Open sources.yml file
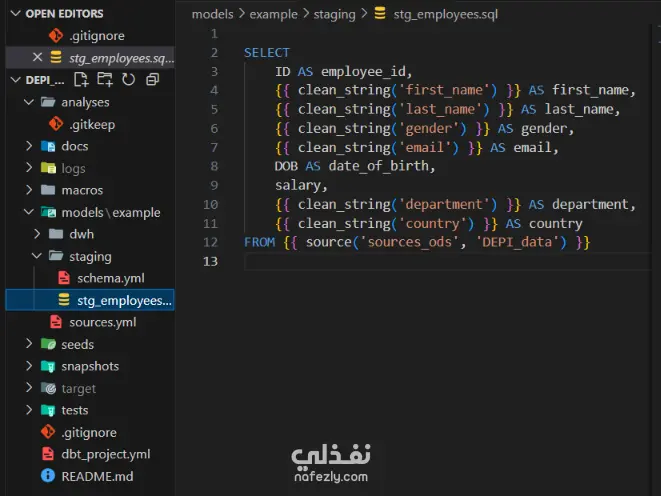 click(102, 322)
